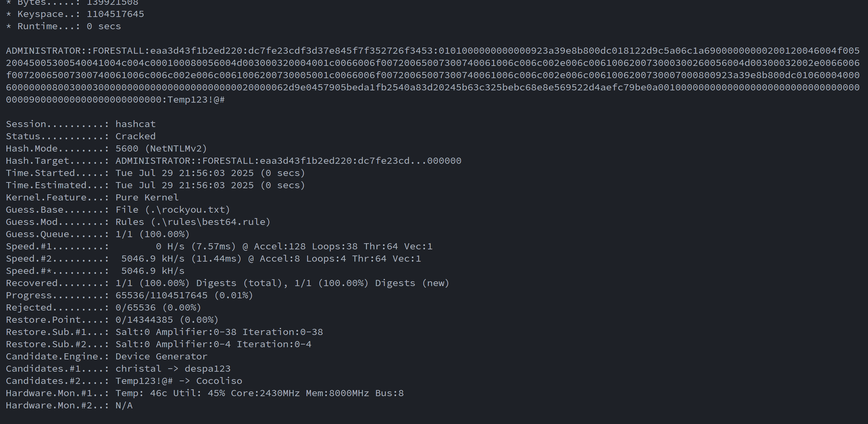The image size is (868, 424).
Task: Click the Rejected 0/65536 value
Action: pos(135,308)
